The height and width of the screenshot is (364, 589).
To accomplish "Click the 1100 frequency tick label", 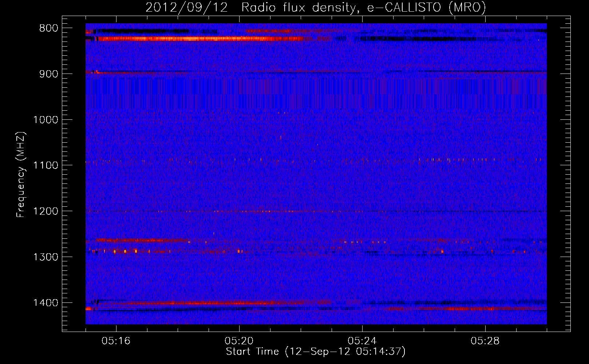I will point(46,165).
